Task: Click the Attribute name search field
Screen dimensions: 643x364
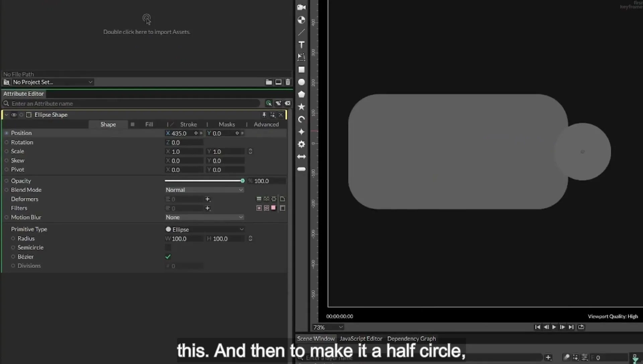Action: point(134,103)
